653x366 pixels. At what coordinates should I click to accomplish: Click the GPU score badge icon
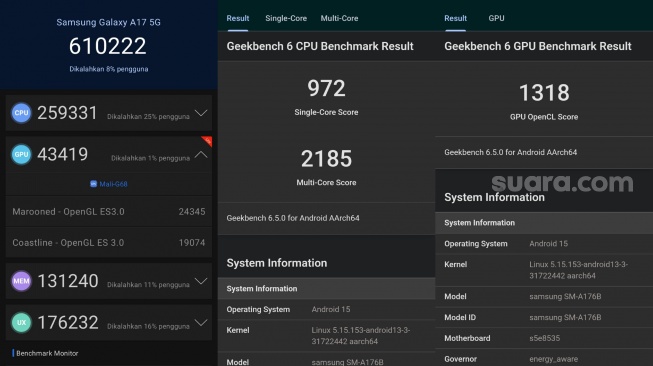[x=21, y=154]
